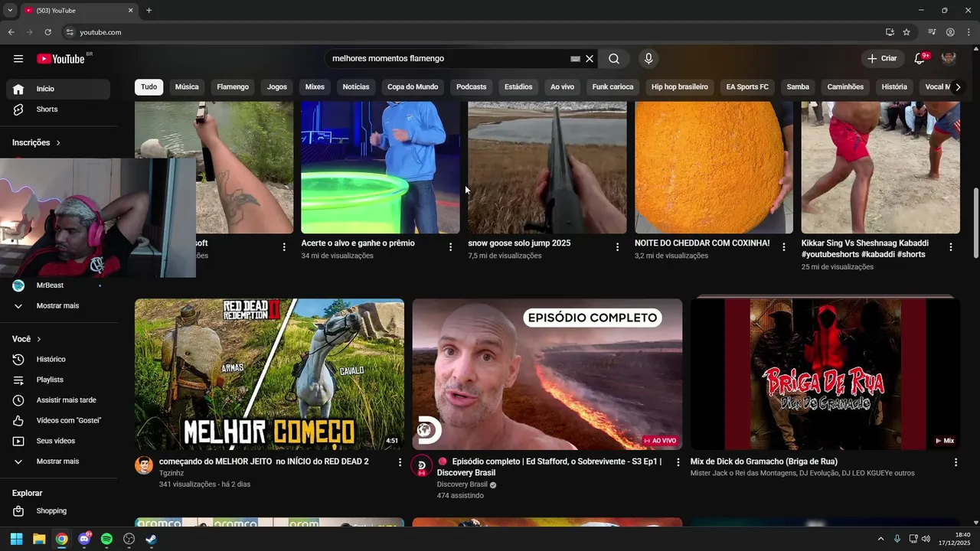This screenshot has width=980, height=551.
Task: Bookmark this page with the star
Action: point(906,32)
